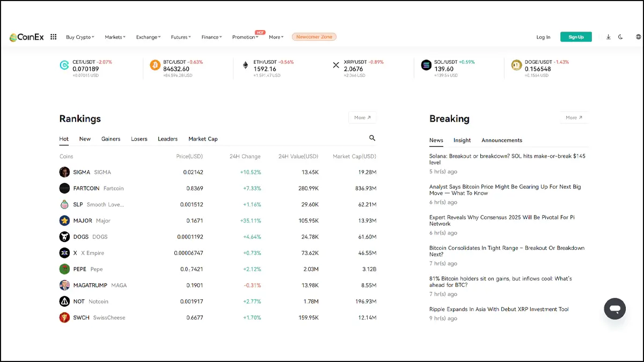
Task: Expand the More dropdown in navbar
Action: click(276, 37)
